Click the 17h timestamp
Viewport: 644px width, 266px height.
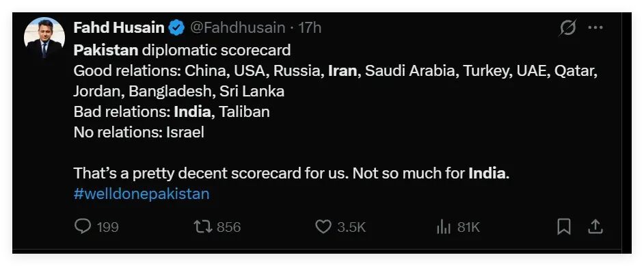(310, 28)
